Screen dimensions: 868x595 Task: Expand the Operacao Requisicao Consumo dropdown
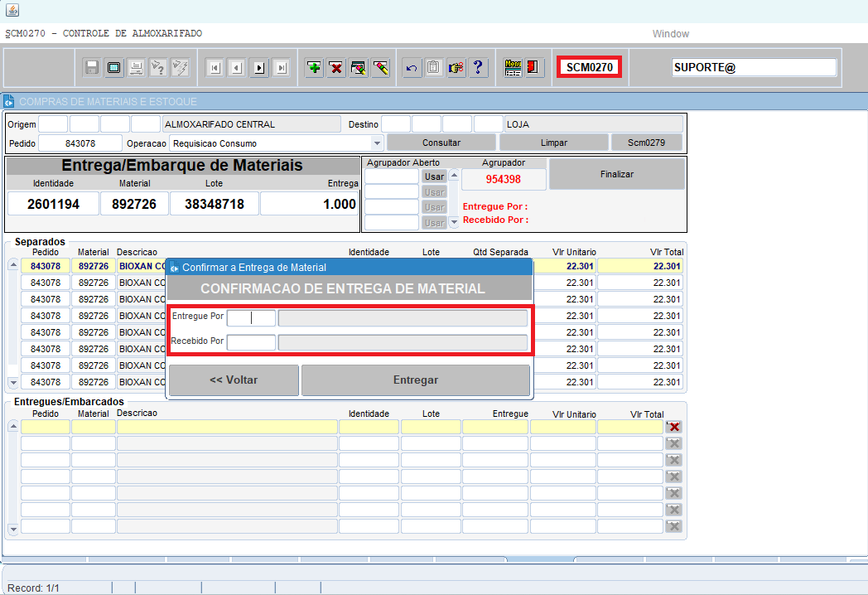pyautogui.click(x=378, y=143)
